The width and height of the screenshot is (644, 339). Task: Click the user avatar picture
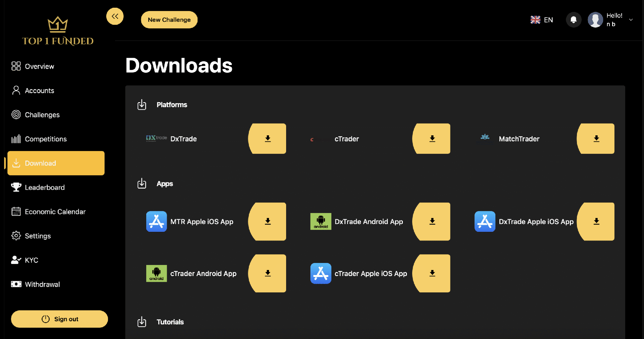[x=595, y=20]
